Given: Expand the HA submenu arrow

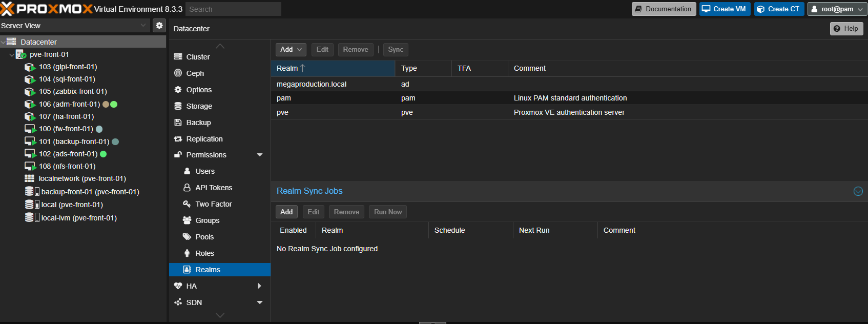Looking at the screenshot, I should click(x=259, y=286).
